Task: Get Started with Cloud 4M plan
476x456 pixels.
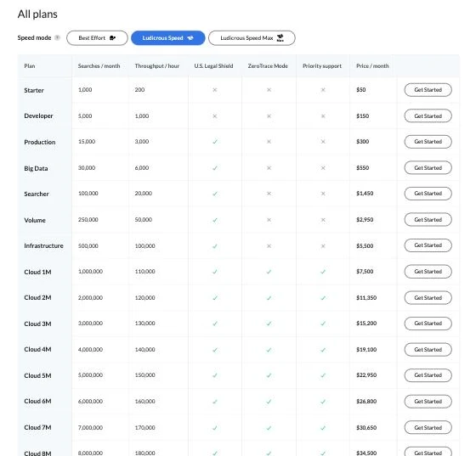Action: [x=428, y=350]
